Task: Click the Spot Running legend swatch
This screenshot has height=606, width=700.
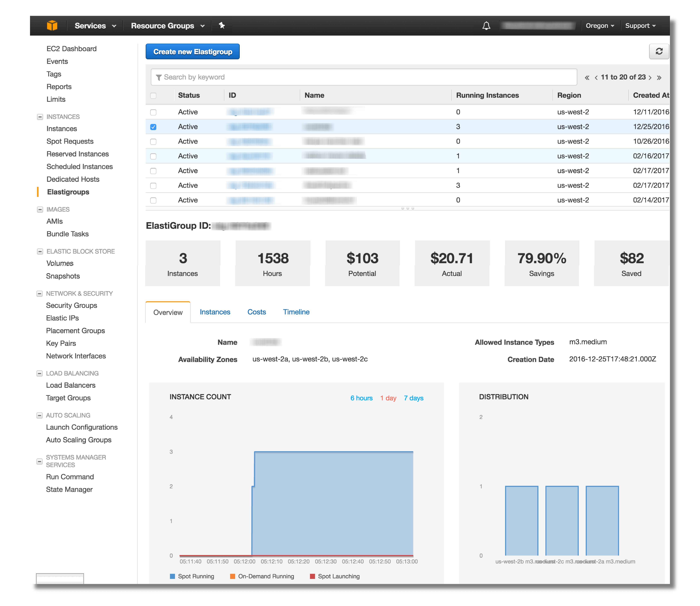Action: (172, 576)
